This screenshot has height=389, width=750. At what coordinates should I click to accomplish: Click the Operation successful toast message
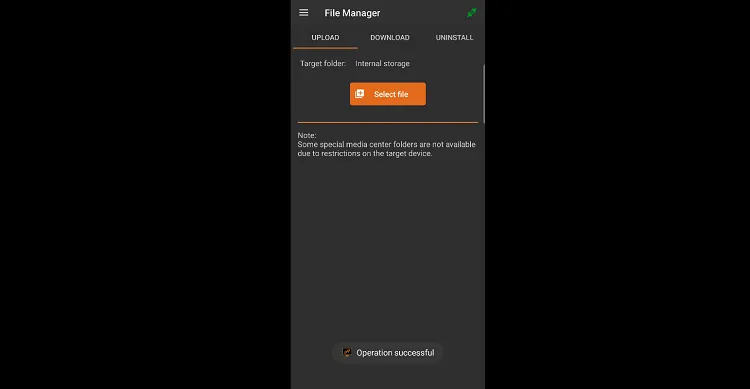(x=387, y=353)
